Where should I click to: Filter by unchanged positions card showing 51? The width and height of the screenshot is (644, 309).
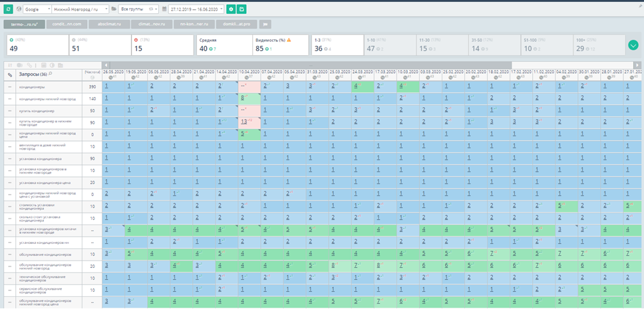(x=99, y=45)
